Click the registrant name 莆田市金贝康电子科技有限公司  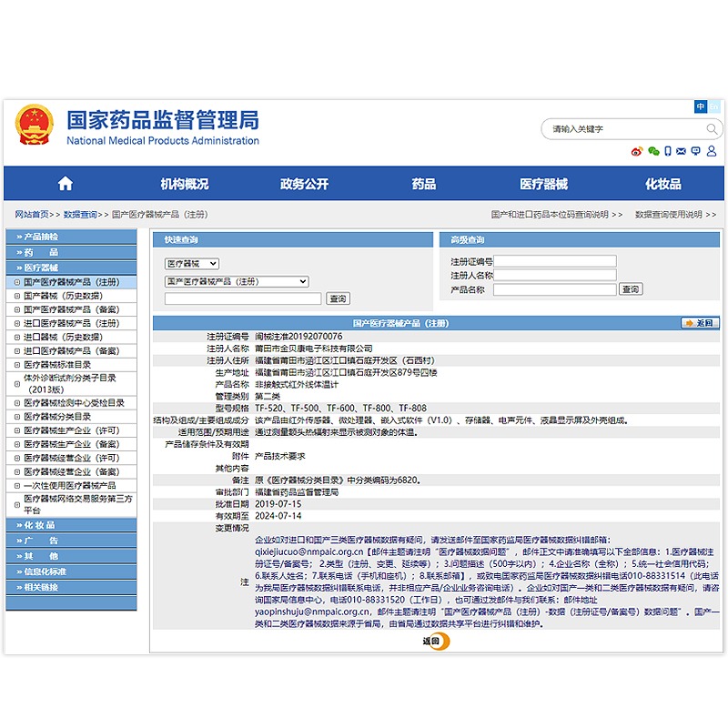(x=313, y=349)
